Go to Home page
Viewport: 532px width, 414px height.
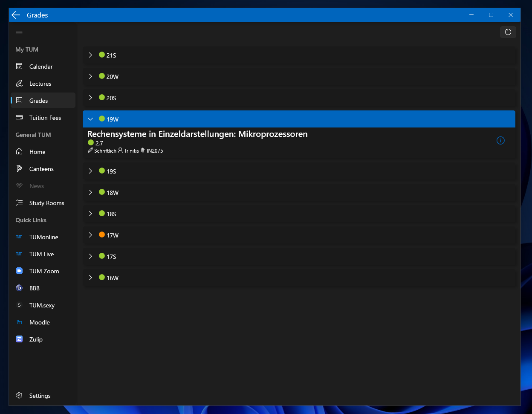(x=43, y=152)
